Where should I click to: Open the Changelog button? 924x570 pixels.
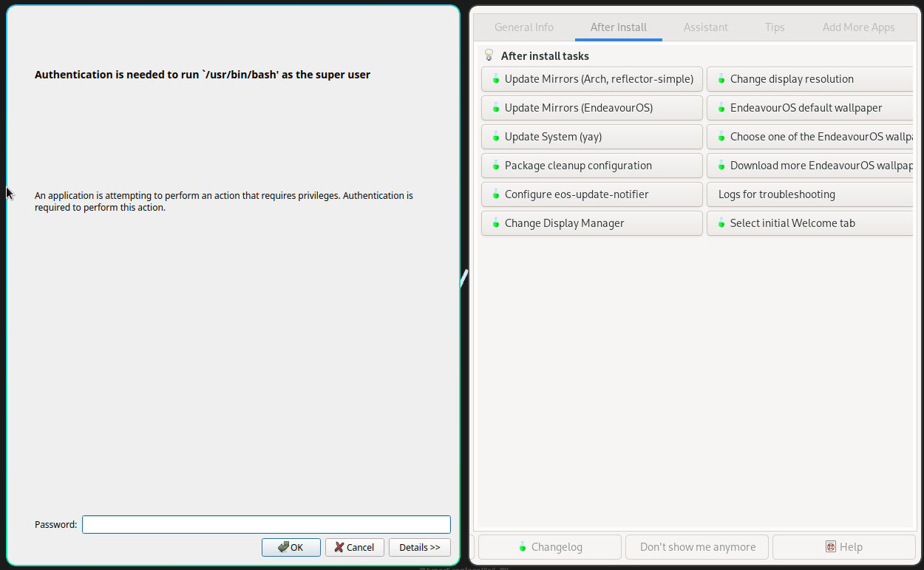pos(550,547)
